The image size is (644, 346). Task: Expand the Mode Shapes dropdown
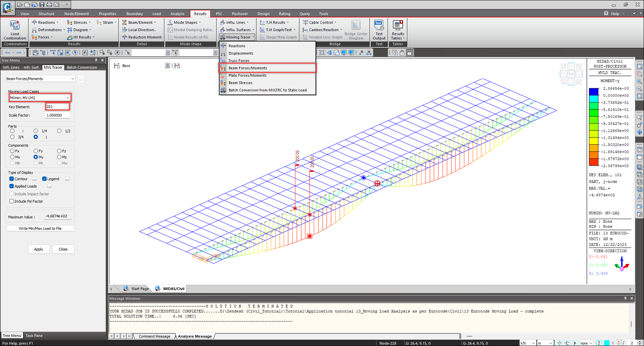tap(200, 22)
